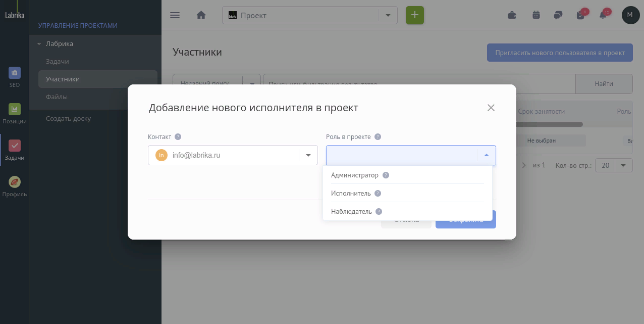
Task: Open the hamburger menu icon
Action: pyautogui.click(x=175, y=15)
